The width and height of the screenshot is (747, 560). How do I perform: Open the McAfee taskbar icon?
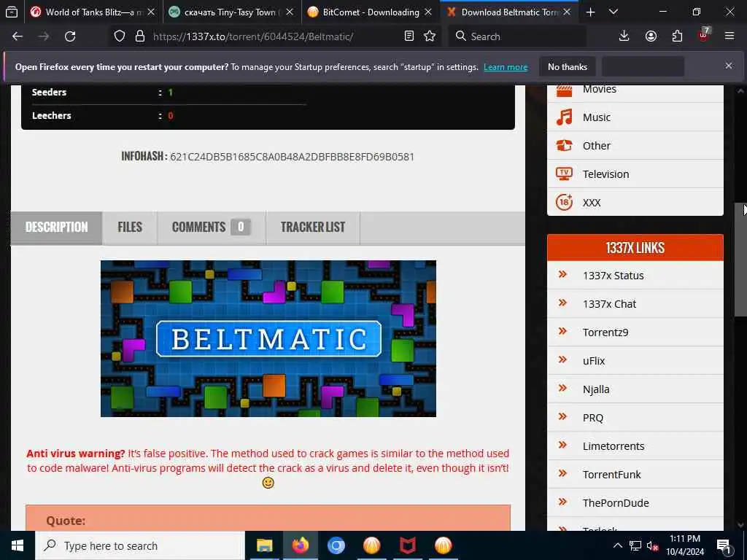pos(407,545)
